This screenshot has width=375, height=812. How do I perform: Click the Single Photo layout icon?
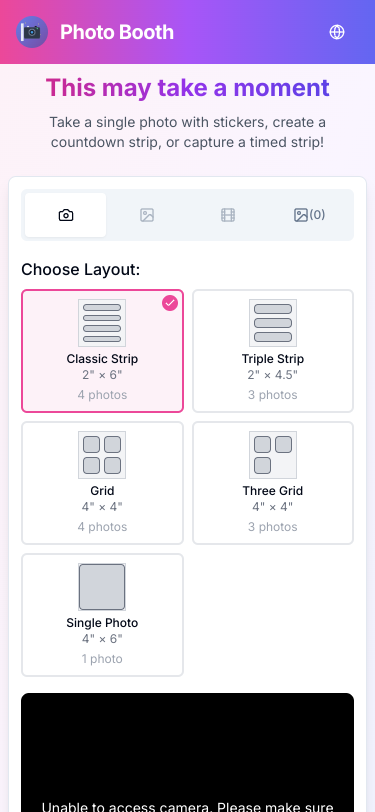click(102, 587)
